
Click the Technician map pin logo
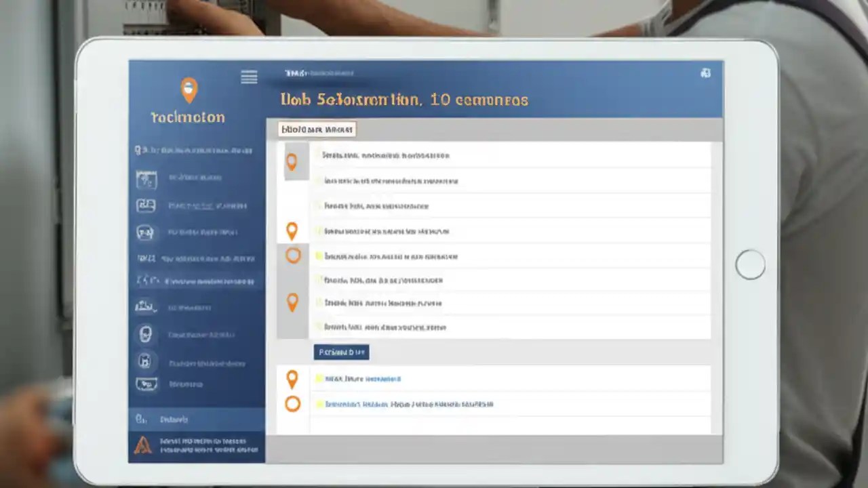[x=189, y=90]
